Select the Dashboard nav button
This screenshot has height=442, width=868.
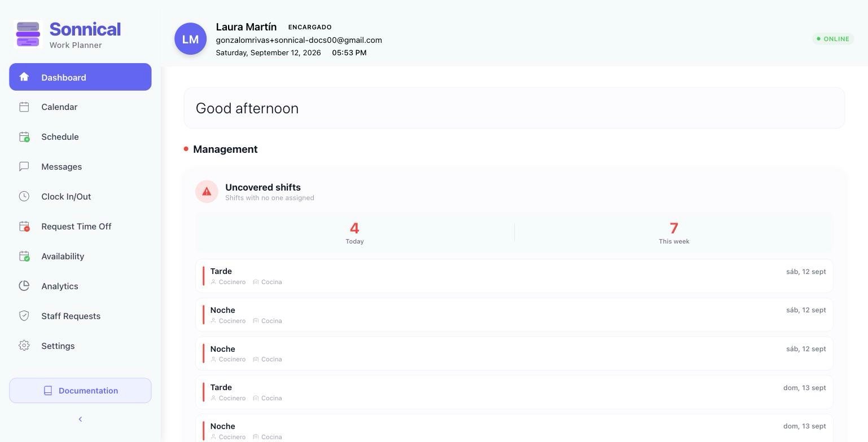80,77
